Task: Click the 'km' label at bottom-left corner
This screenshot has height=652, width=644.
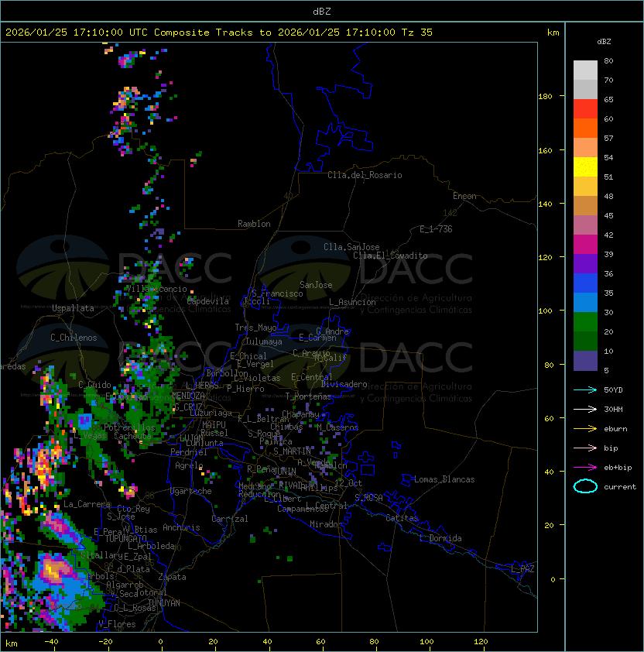Action: point(12,643)
